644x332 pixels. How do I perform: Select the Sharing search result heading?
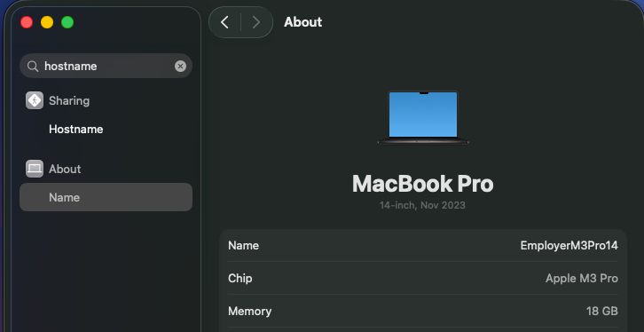pyautogui.click(x=69, y=100)
